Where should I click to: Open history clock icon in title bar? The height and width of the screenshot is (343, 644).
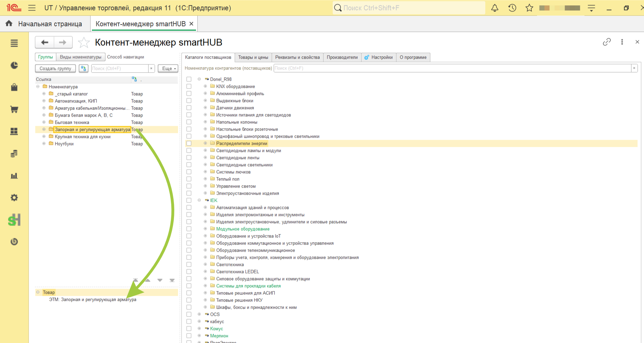coord(512,8)
